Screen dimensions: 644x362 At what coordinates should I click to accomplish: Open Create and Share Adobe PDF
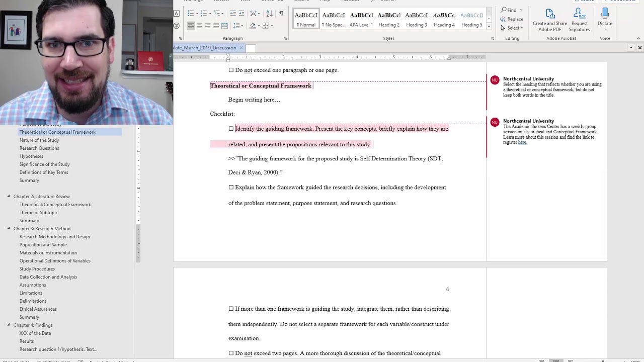tap(549, 14)
